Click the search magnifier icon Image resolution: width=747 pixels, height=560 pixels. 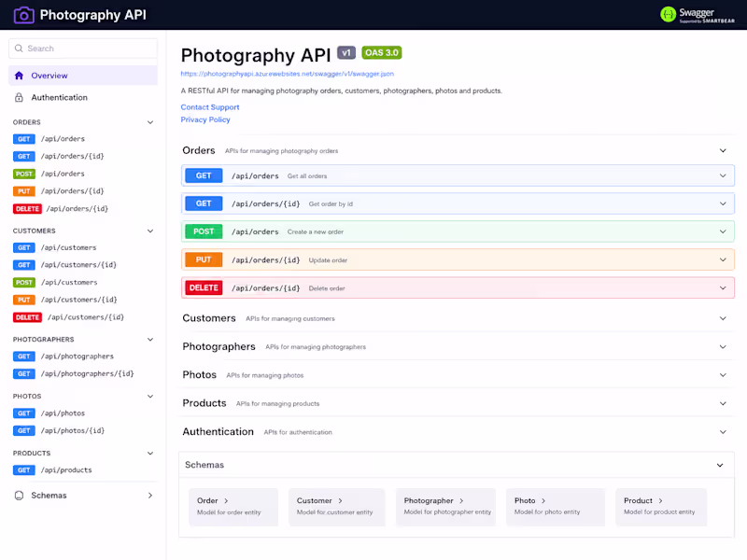coord(19,49)
